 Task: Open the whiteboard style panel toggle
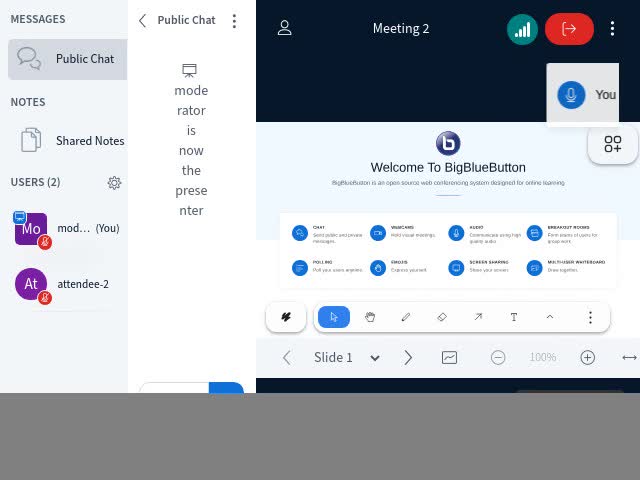tap(286, 317)
